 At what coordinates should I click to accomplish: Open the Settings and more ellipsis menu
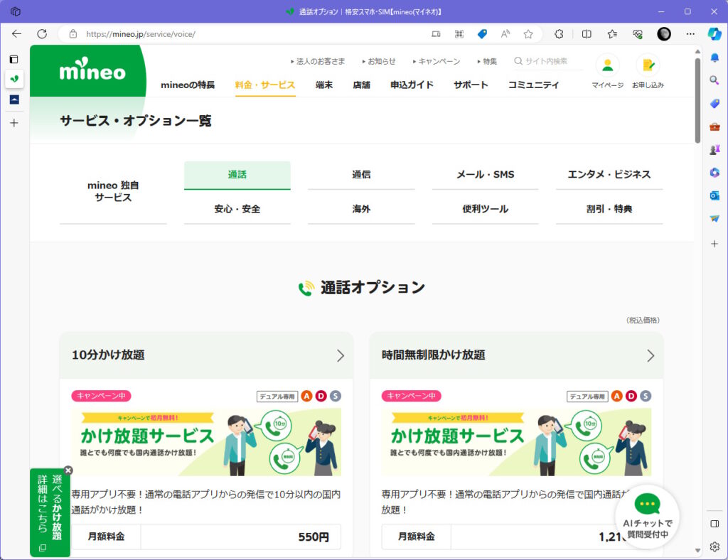tap(690, 34)
